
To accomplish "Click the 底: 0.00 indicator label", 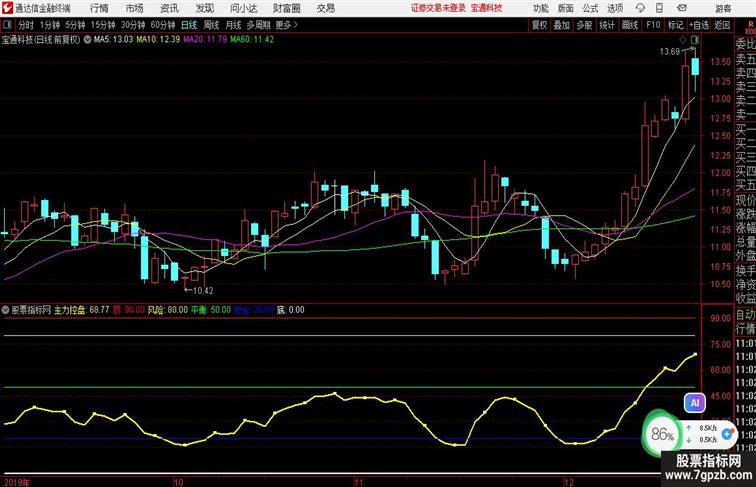I will [290, 310].
